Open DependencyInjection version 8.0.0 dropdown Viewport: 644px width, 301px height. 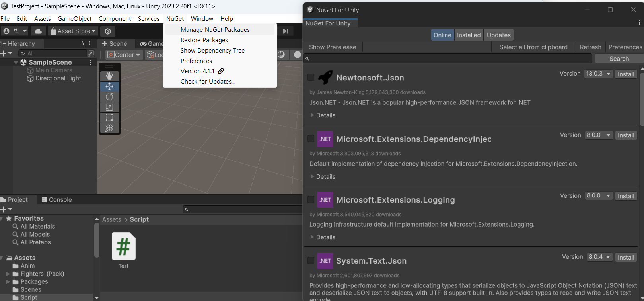tap(599, 135)
